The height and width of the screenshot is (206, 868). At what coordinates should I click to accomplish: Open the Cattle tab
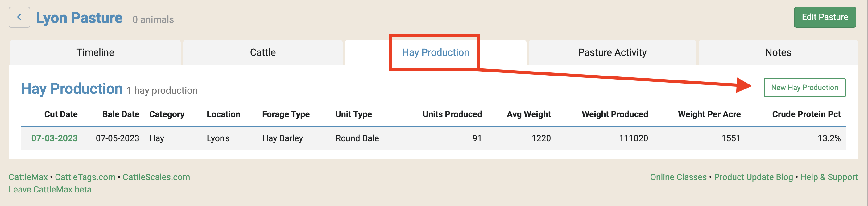pos(263,52)
